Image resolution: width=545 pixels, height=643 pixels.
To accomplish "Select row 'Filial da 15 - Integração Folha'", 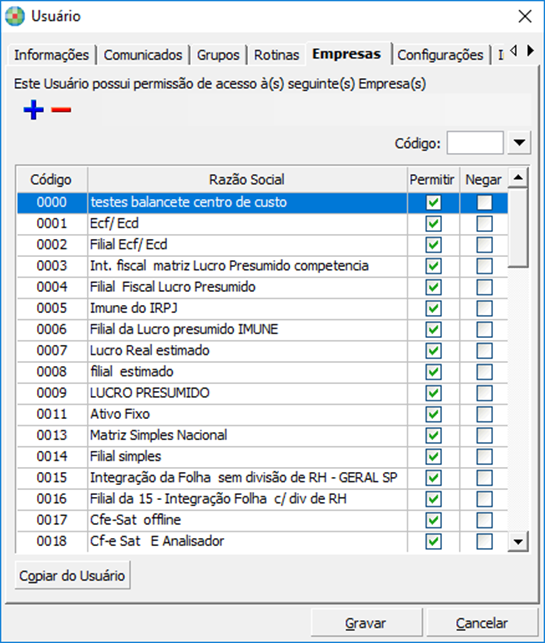I will 262,499.
